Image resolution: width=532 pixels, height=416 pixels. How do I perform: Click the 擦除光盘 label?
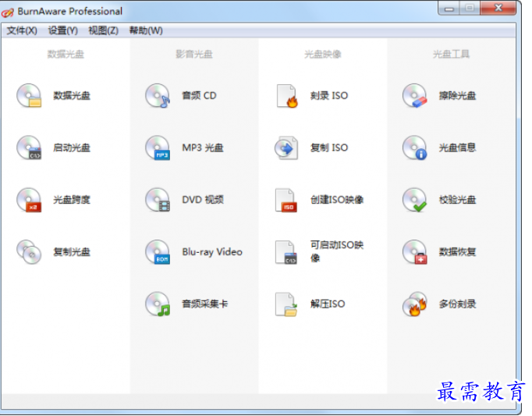point(457,96)
